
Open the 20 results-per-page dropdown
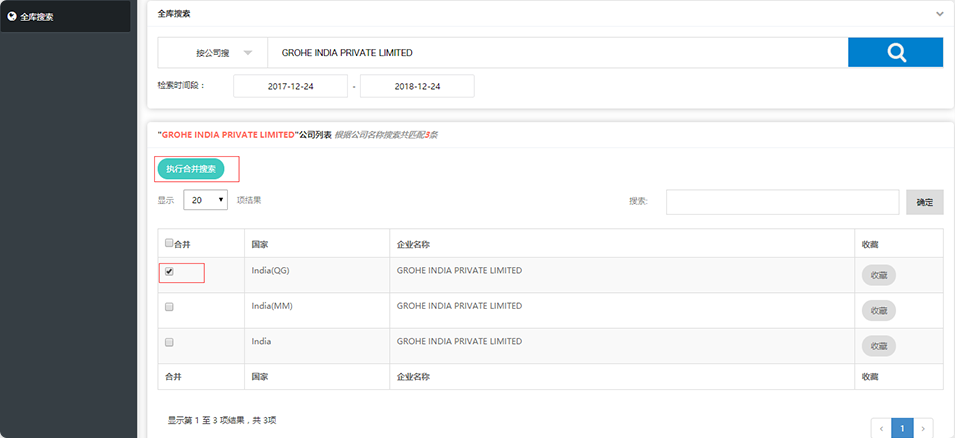point(205,200)
